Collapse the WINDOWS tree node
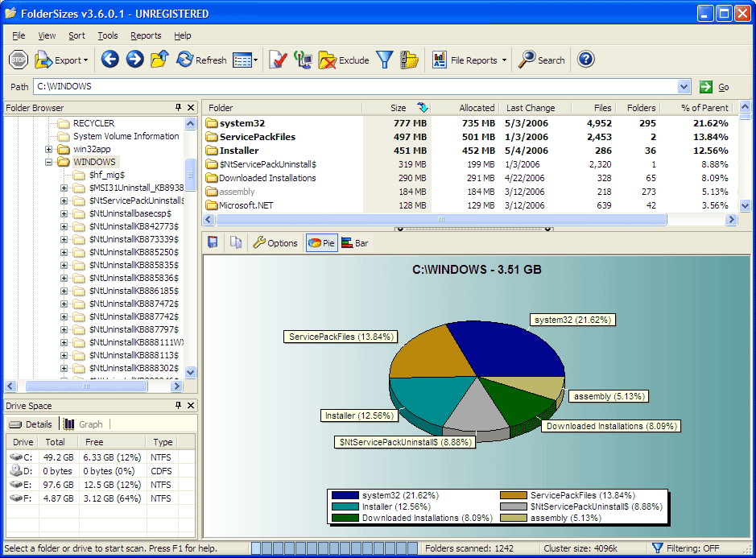This screenshot has width=756, height=558. pos(48,162)
